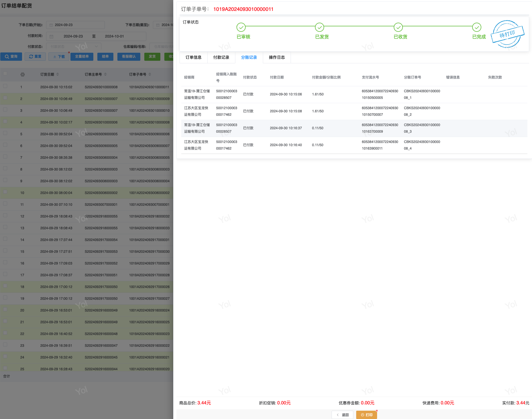Check the checkbox for row 1

(5, 86)
